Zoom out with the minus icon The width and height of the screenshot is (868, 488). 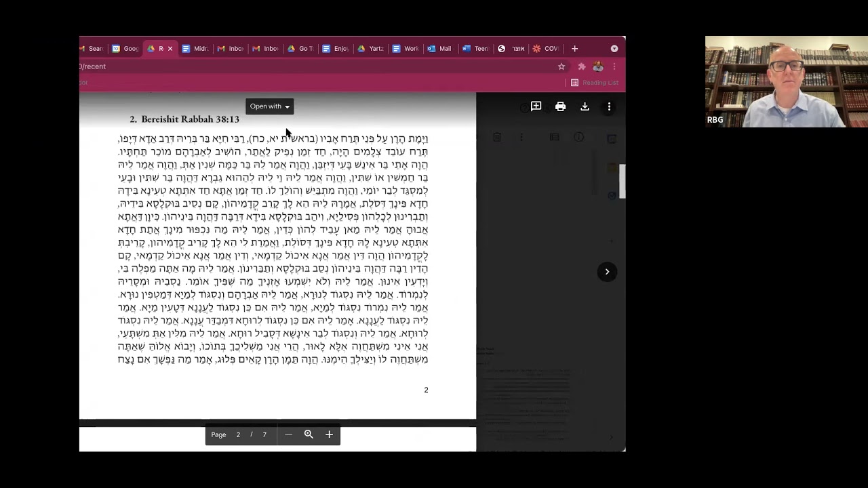(288, 434)
